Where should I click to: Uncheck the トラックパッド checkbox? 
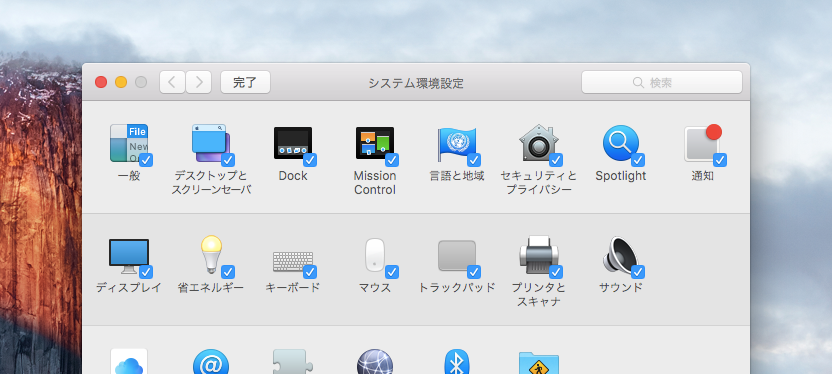pyautogui.click(x=474, y=272)
